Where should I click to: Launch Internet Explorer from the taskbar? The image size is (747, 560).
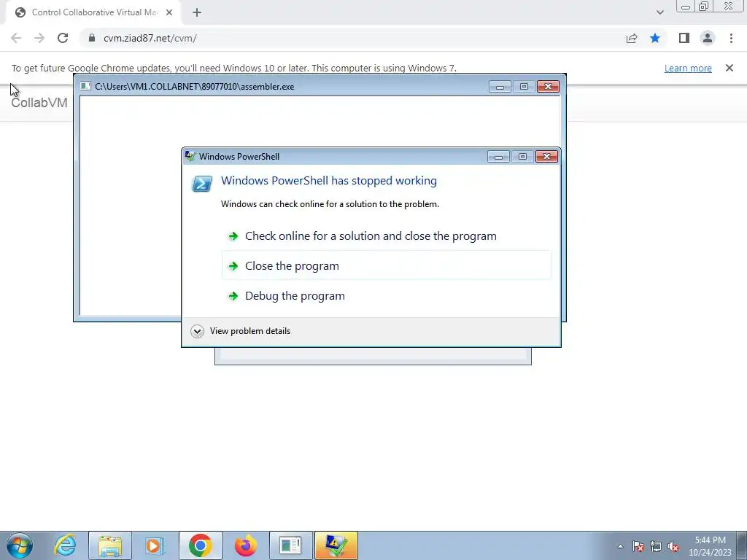[65, 545]
